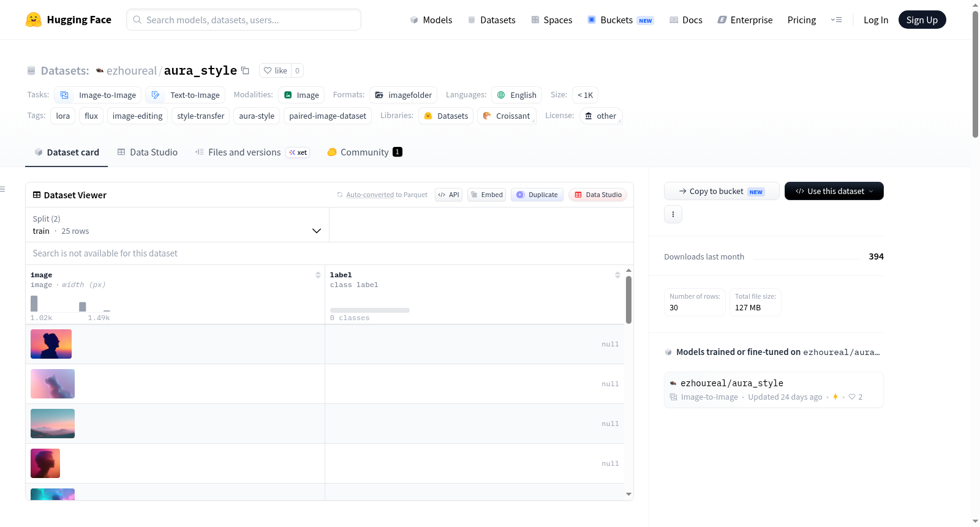Click the xet badge on Files tab

coord(298,152)
